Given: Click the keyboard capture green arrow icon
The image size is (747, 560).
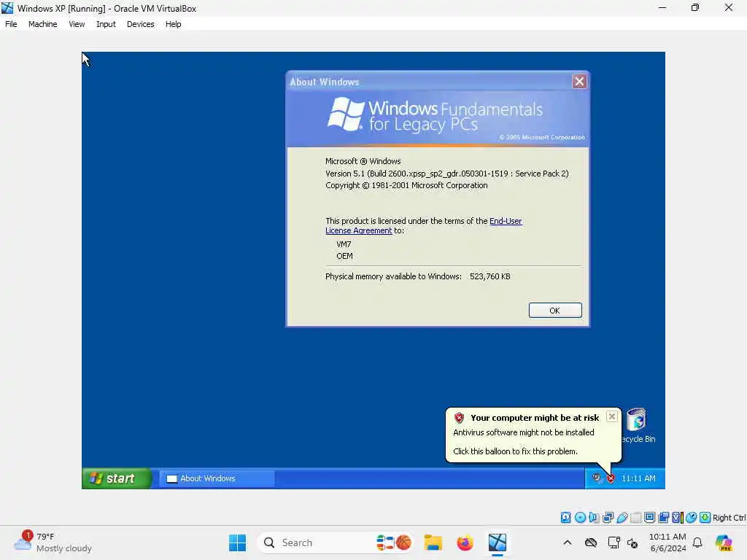Looking at the screenshot, I should pos(705,518).
